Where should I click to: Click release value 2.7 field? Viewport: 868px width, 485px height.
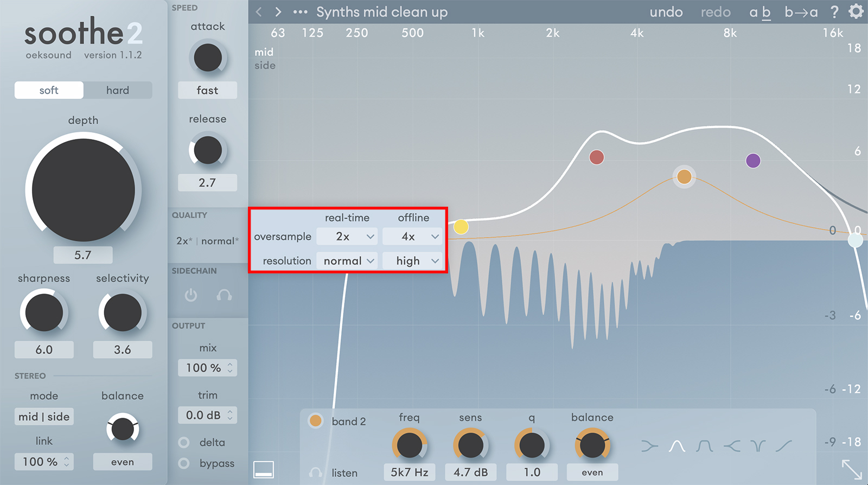click(x=207, y=183)
